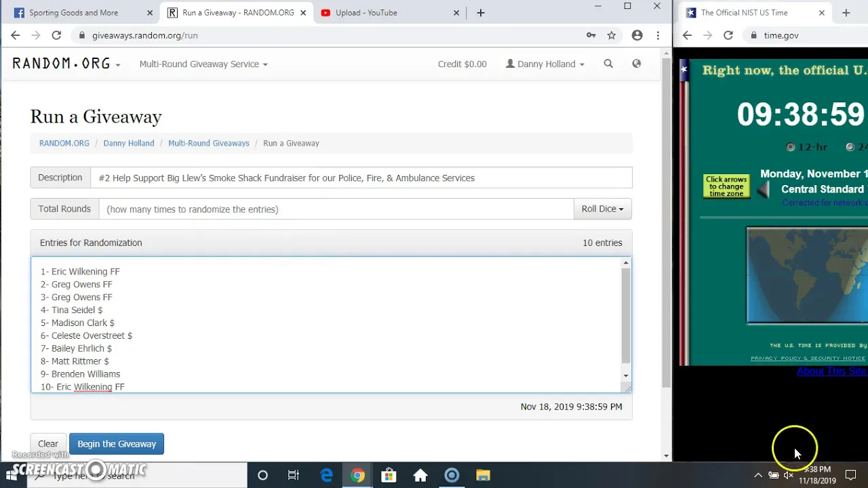Click the giveaways.random.org address bar

325,35
